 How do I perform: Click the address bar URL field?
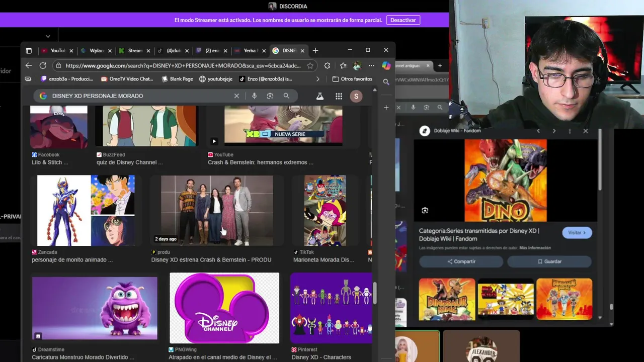point(183,65)
